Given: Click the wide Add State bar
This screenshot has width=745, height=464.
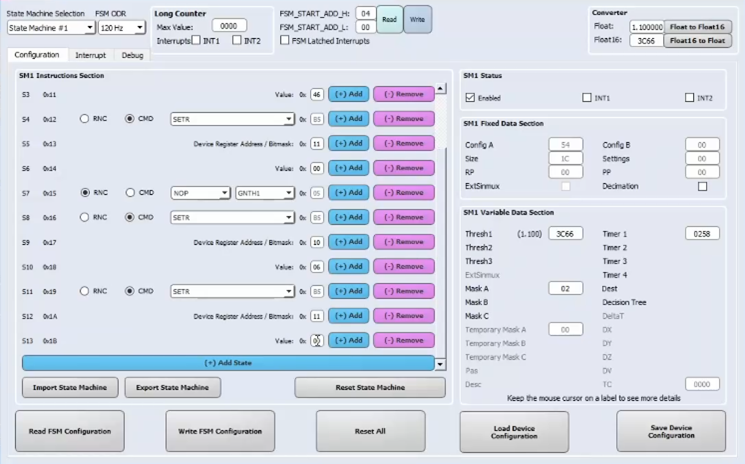Looking at the screenshot, I should [228, 363].
